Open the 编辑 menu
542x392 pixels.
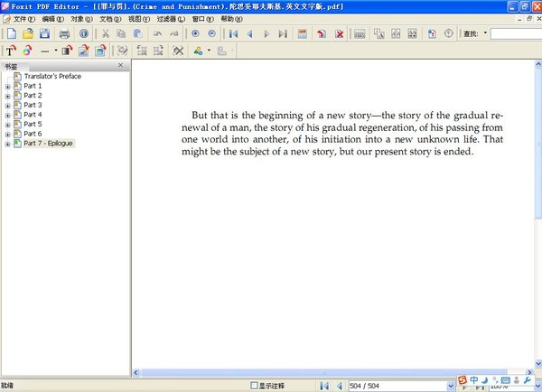point(53,19)
